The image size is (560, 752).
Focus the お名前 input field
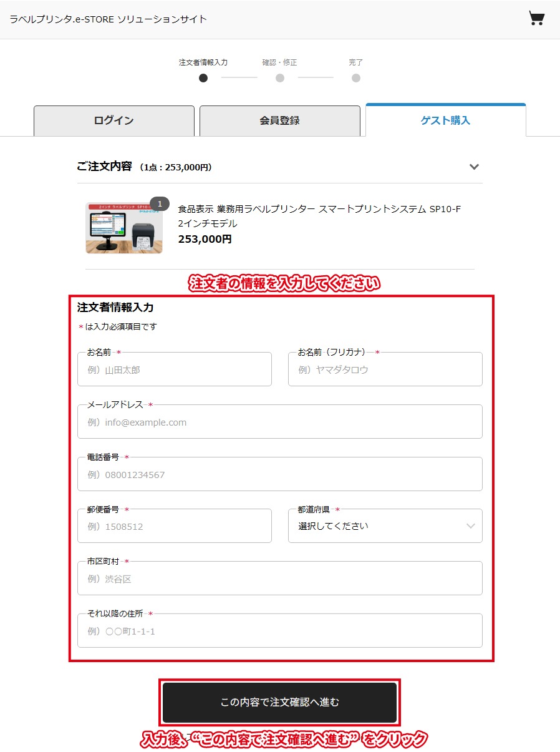(x=175, y=369)
